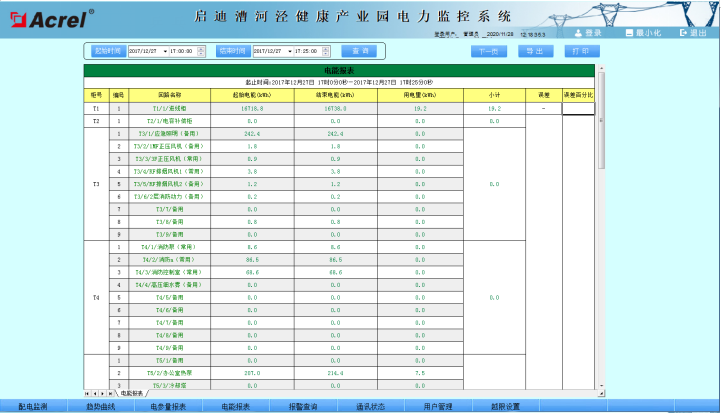Go to first sheet navigation arrow
This screenshot has height=413, width=721.
click(86, 394)
